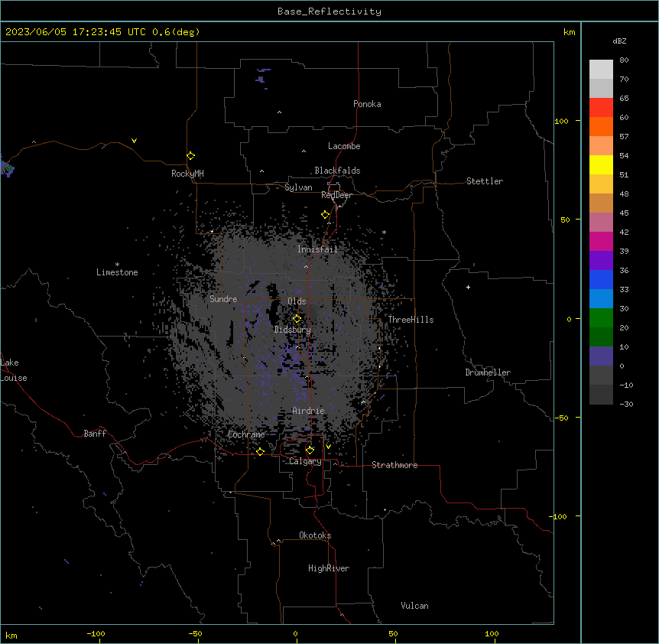Click the asterisk marker east of Innisfail
The height and width of the screenshot is (644, 659).
point(384,232)
